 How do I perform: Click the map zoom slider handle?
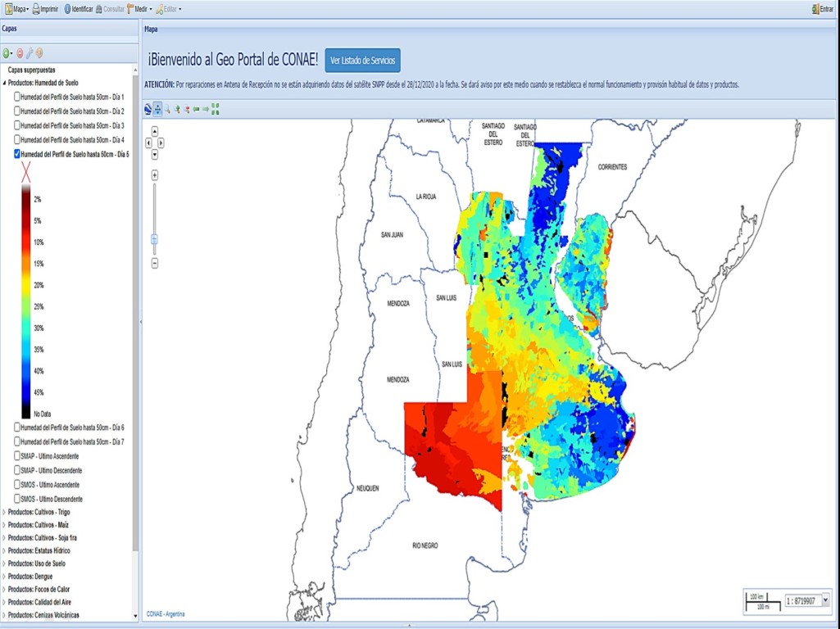[155, 239]
